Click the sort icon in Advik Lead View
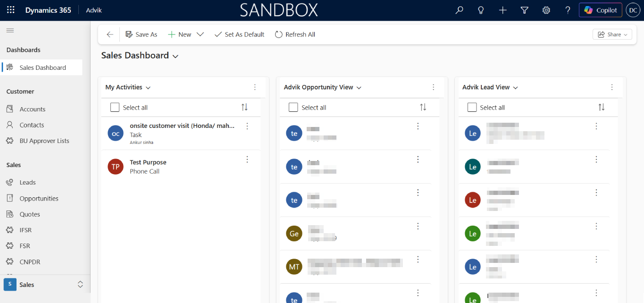Screen dimensions: 644x303 pyautogui.click(x=601, y=108)
